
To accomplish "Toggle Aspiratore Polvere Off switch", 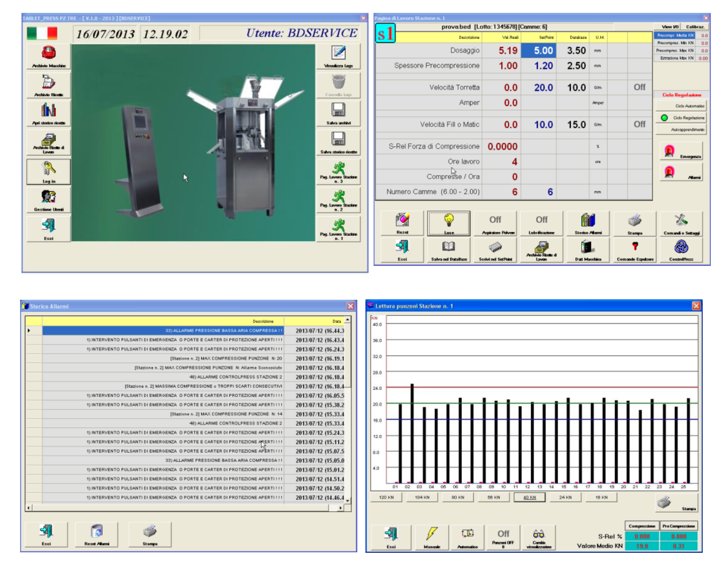I will click(x=495, y=223).
